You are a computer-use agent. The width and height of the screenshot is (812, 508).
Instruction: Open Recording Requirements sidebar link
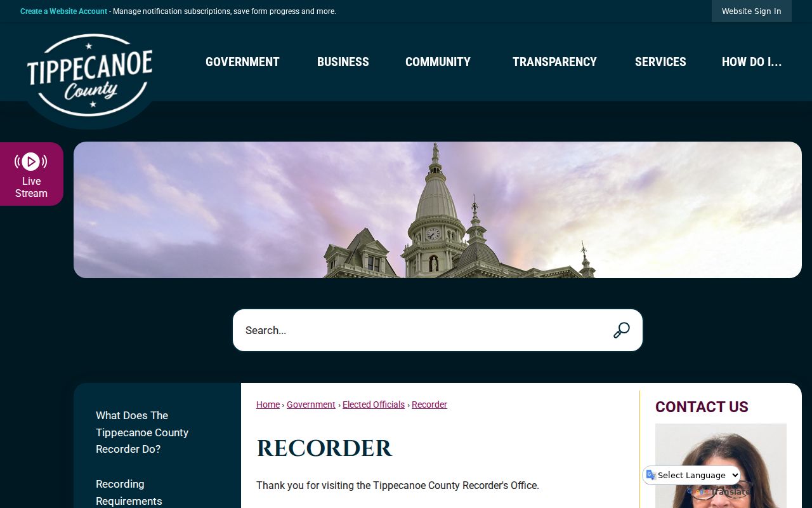click(129, 492)
